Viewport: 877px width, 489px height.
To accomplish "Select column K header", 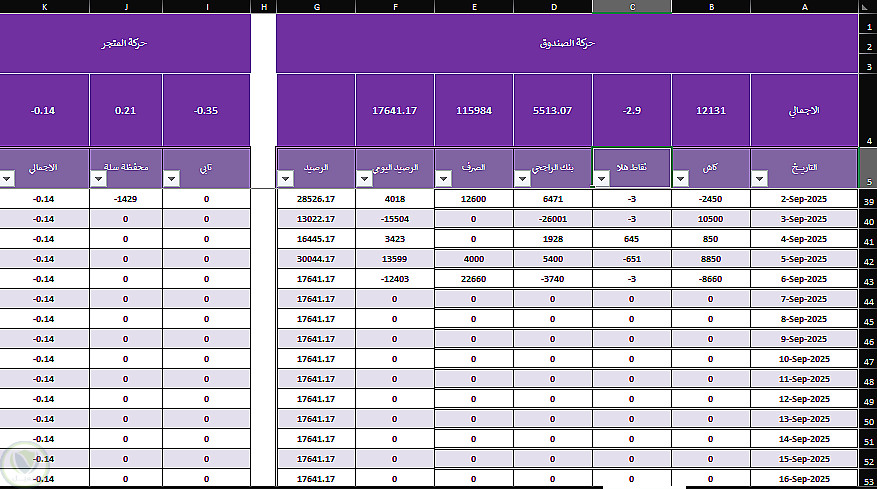I will [x=44, y=7].
